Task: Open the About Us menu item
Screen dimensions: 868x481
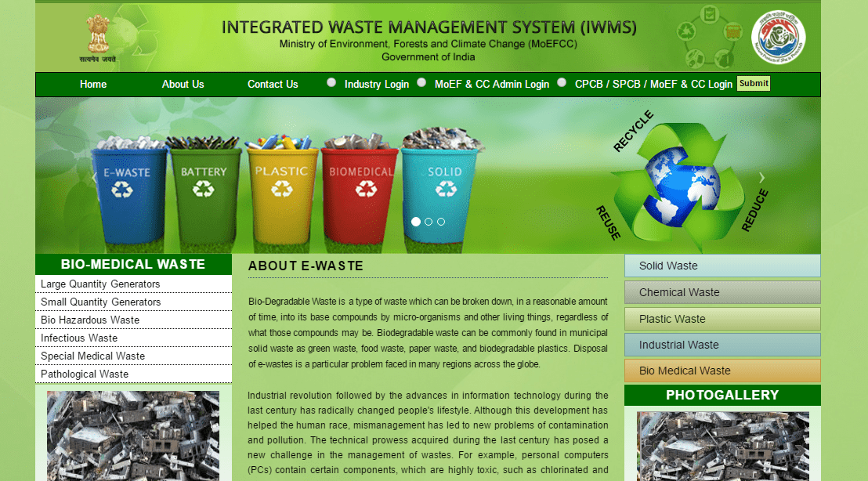Action: click(183, 84)
